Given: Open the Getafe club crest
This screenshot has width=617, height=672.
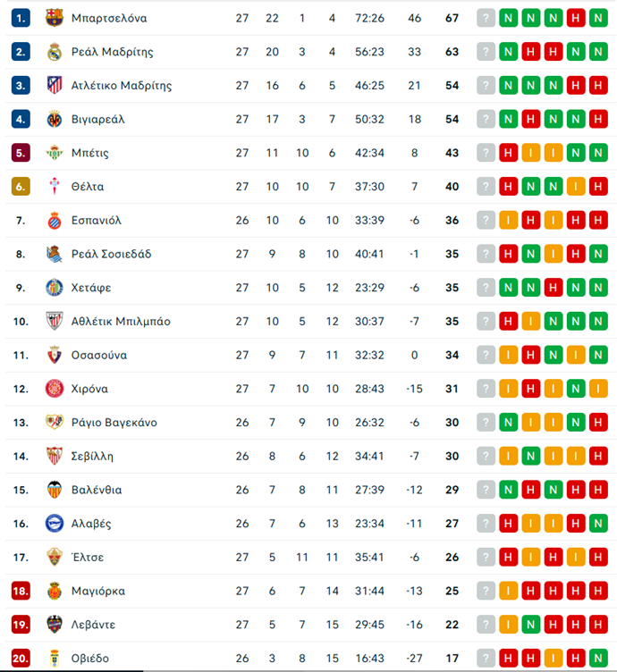Looking at the screenshot, I should (x=55, y=288).
